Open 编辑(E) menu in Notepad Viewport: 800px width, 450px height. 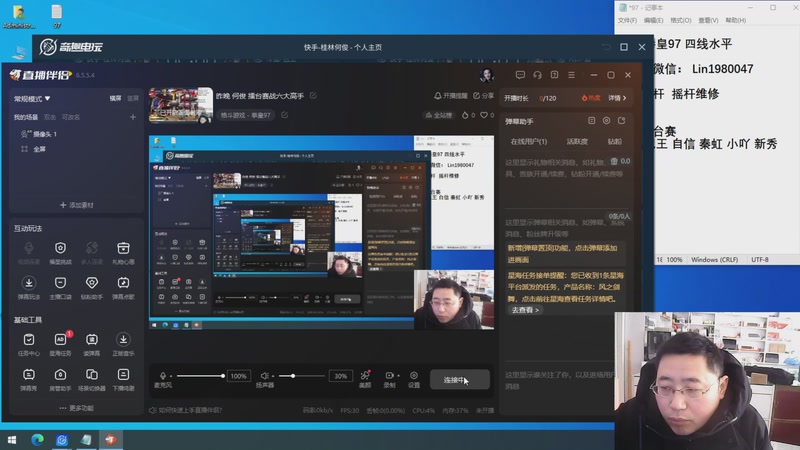click(x=654, y=20)
